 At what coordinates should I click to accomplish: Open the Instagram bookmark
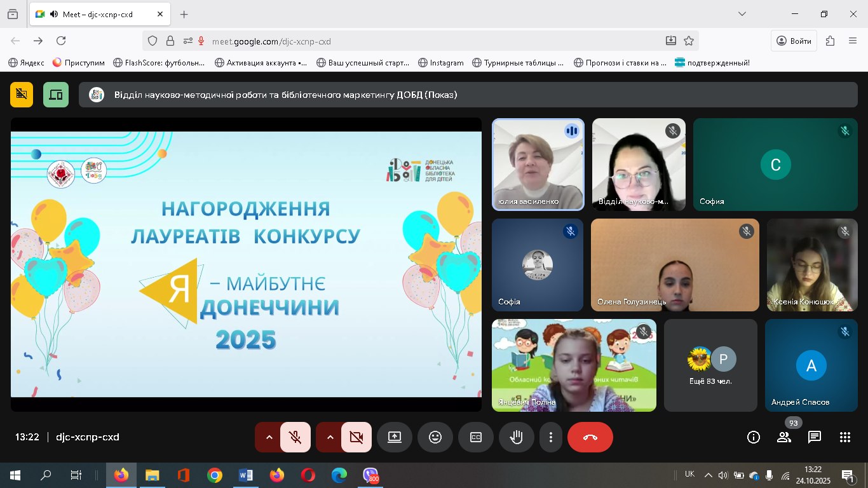pyautogui.click(x=441, y=63)
